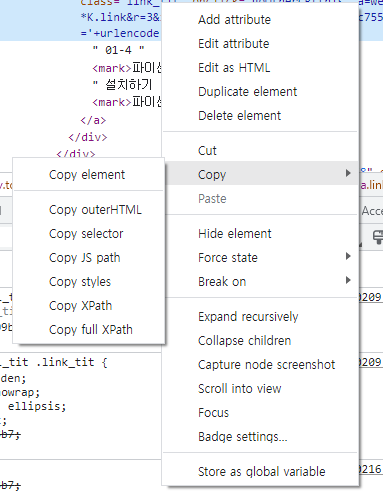Choose Delete element in context menu
Screen dimensions: 383x495
tap(260, 116)
